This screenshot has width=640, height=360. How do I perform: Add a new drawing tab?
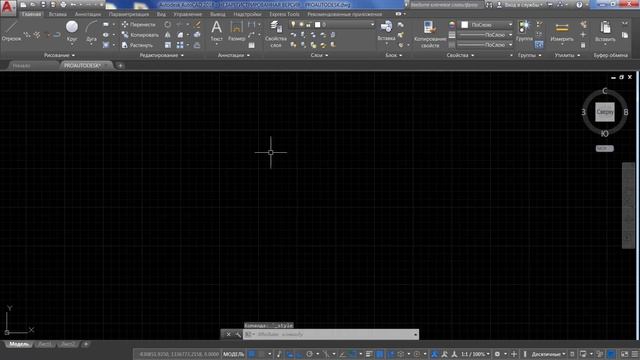pyautogui.click(x=120, y=65)
